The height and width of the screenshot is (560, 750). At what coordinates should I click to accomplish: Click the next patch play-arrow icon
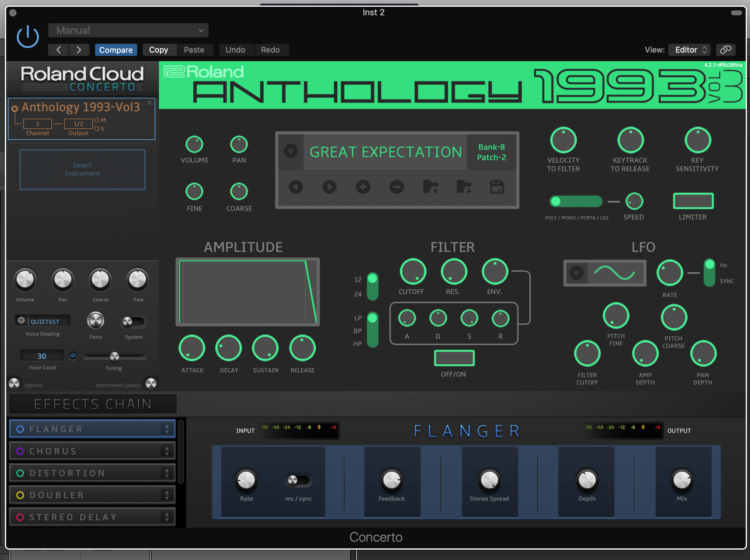coord(329,187)
